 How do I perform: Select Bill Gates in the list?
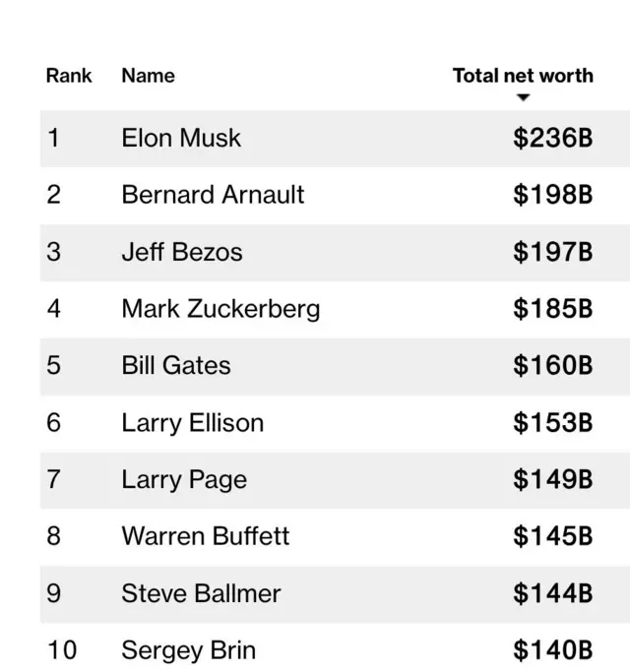coord(175,366)
